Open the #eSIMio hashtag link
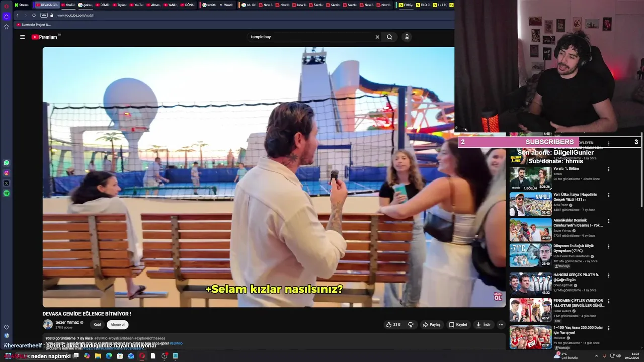644x362 pixels. [x=101, y=338]
